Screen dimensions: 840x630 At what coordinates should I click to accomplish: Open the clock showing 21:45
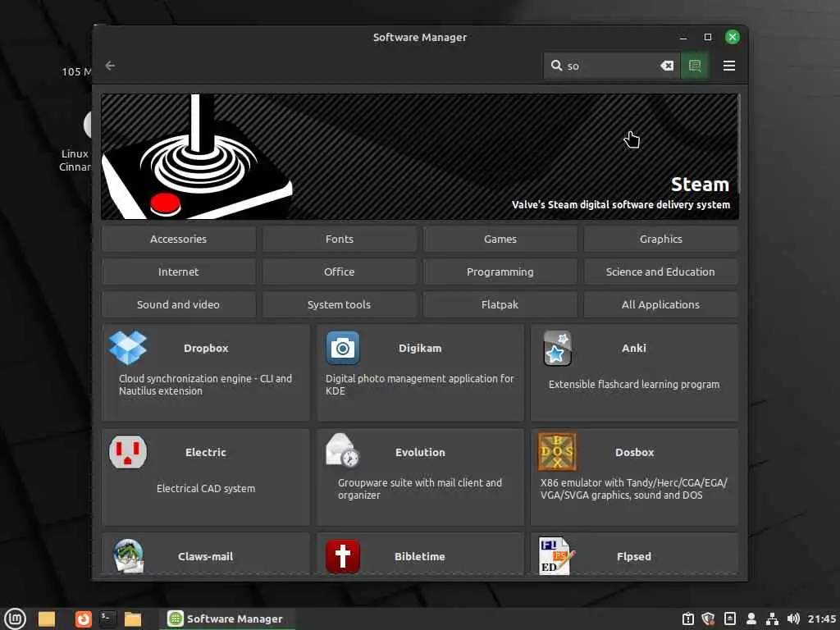[822, 619]
